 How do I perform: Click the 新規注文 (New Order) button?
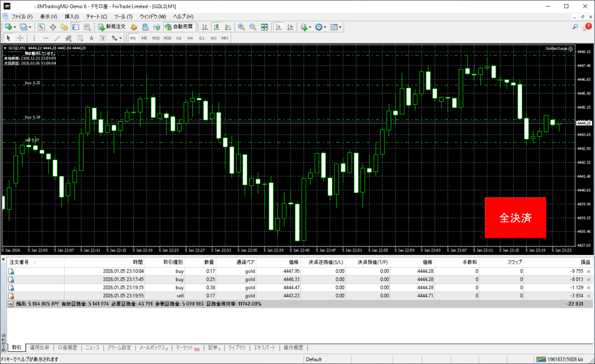pyautogui.click(x=112, y=27)
